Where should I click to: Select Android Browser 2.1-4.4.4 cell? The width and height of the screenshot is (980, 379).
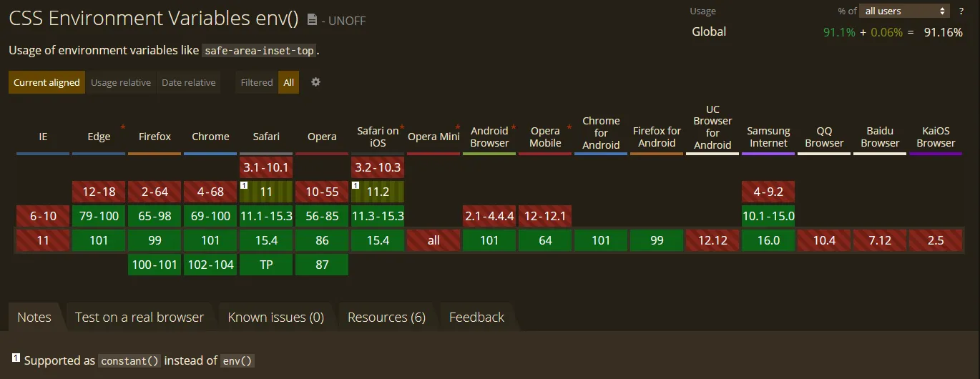click(x=489, y=216)
